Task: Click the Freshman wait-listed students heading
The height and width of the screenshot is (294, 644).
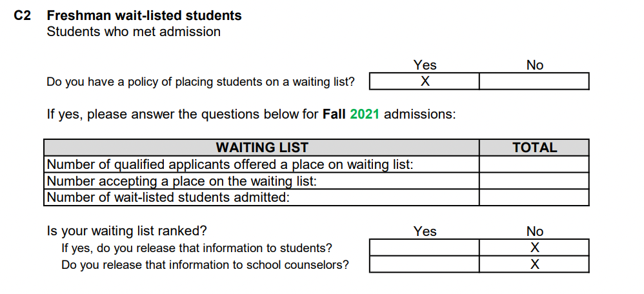Action: [144, 15]
